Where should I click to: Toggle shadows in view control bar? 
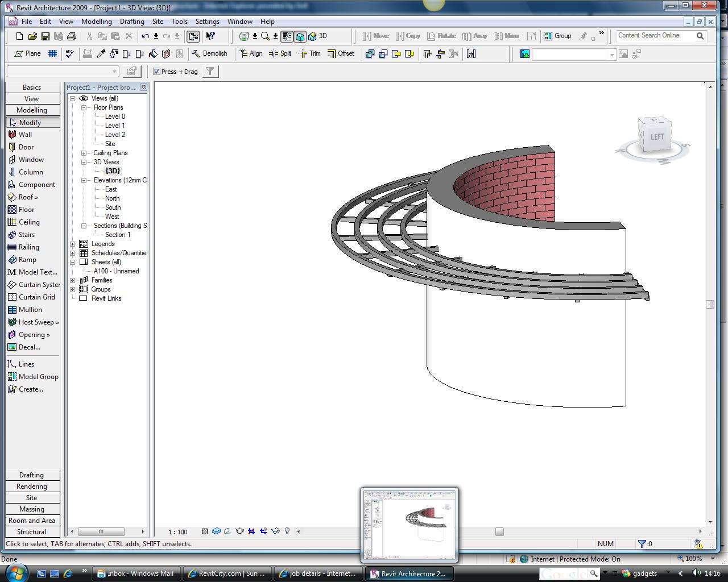pyautogui.click(x=227, y=531)
